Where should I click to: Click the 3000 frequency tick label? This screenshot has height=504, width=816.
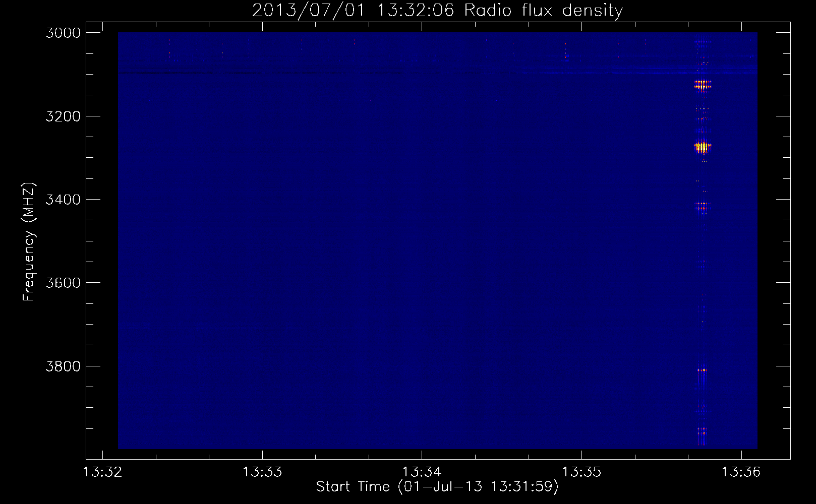(63, 33)
